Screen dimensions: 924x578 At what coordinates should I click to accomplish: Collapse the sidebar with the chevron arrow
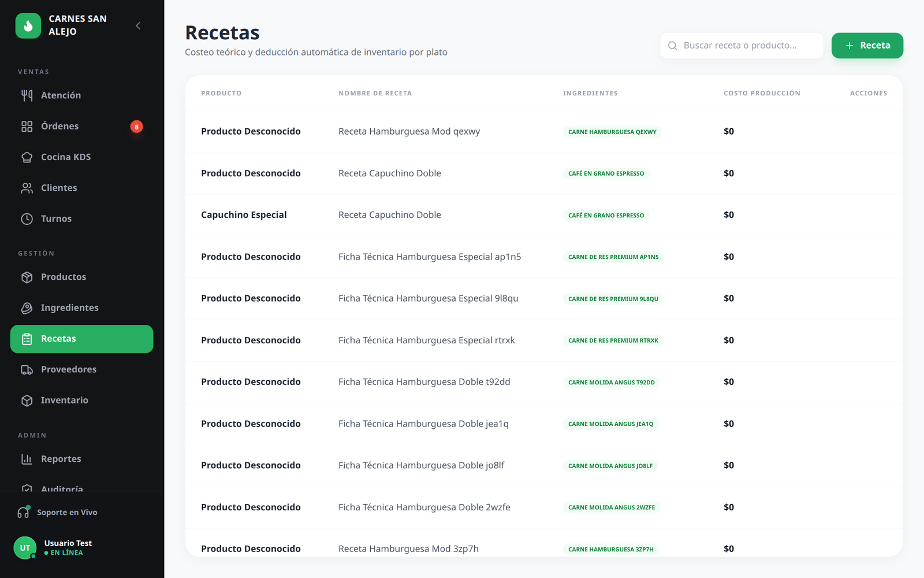(x=138, y=25)
